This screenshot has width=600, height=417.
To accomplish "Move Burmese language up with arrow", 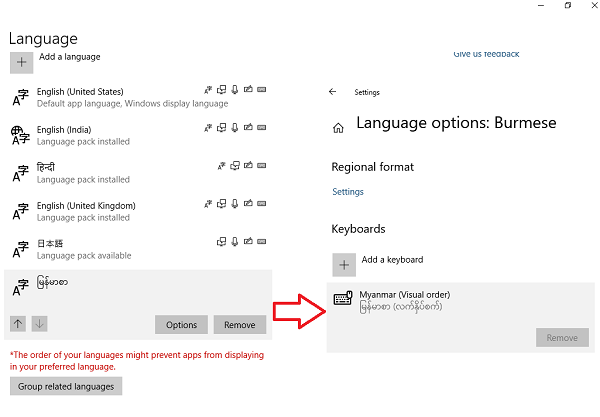I will click(x=19, y=324).
